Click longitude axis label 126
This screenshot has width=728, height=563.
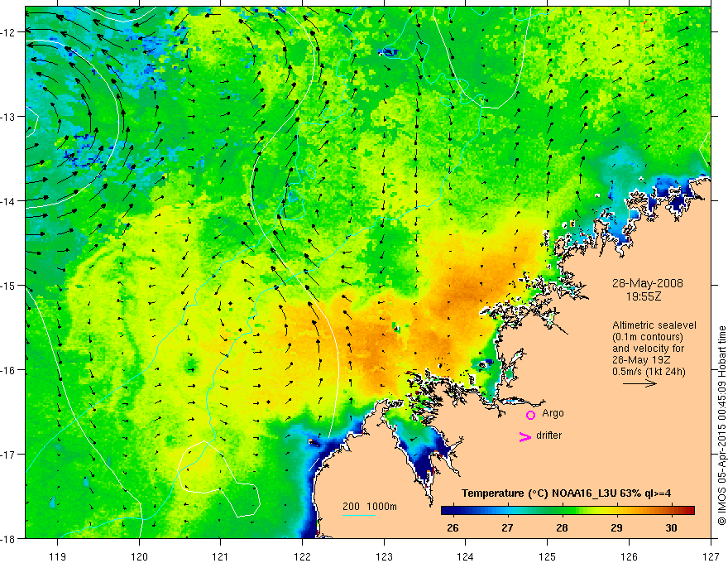[x=629, y=556]
